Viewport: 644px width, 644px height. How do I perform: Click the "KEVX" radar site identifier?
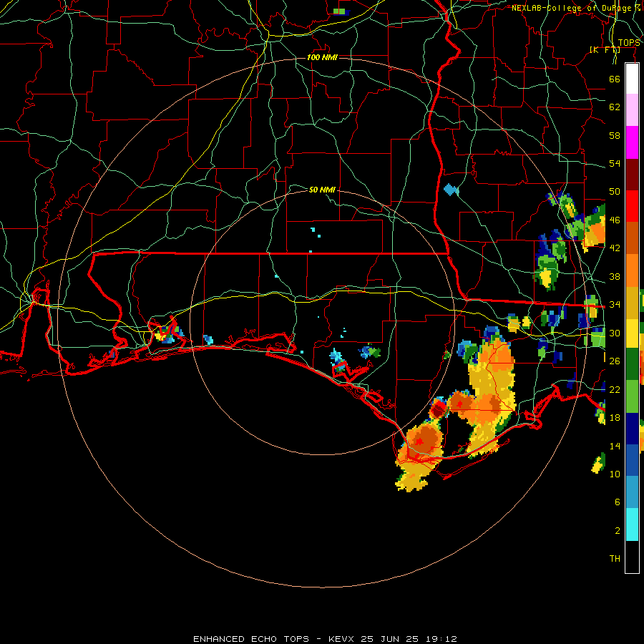coord(342,639)
